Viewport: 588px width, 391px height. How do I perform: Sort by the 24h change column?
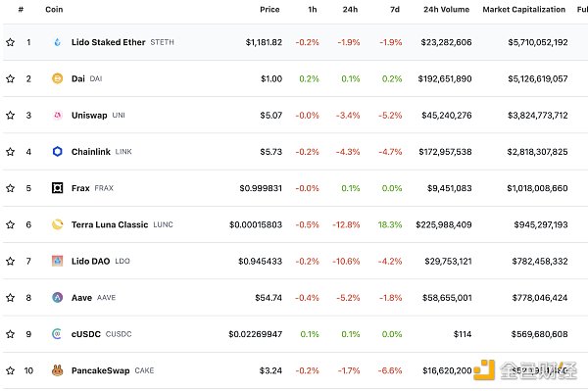pyautogui.click(x=350, y=10)
